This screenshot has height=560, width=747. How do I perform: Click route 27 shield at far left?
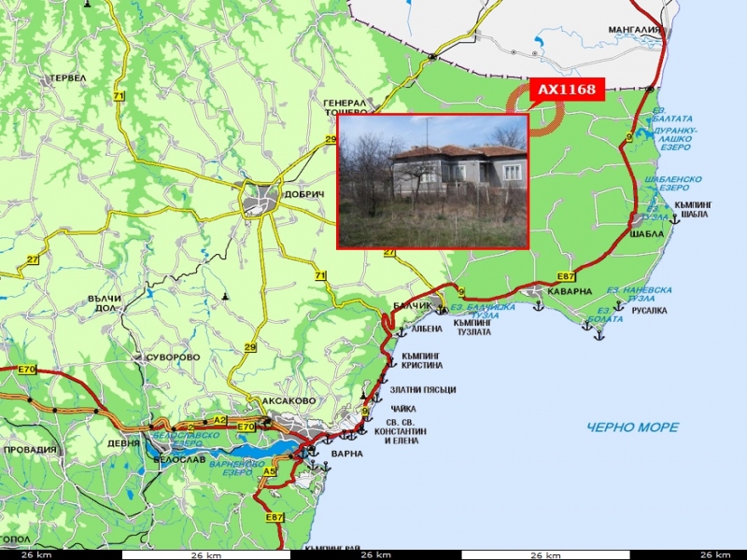(x=33, y=259)
